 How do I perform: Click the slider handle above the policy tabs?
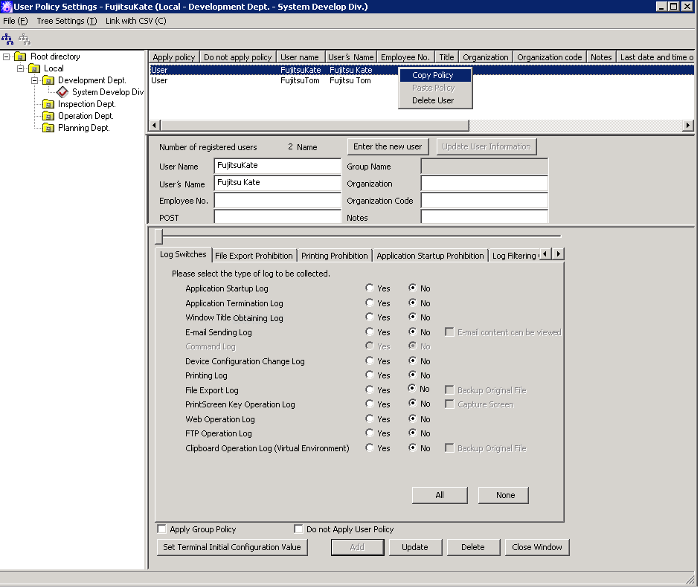coord(158,236)
